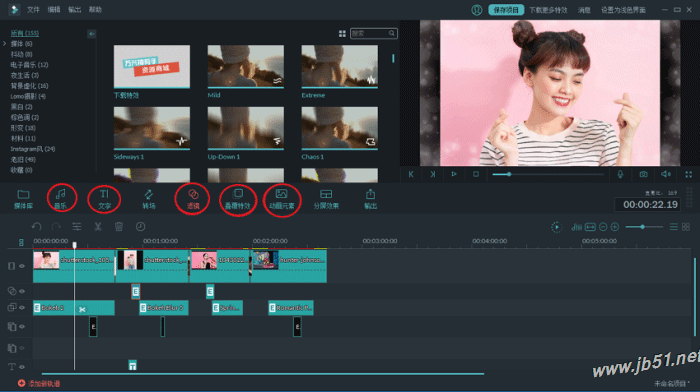700x392 pixels.
Task: Zoom in timeline with plus icon
Action: (x=615, y=227)
